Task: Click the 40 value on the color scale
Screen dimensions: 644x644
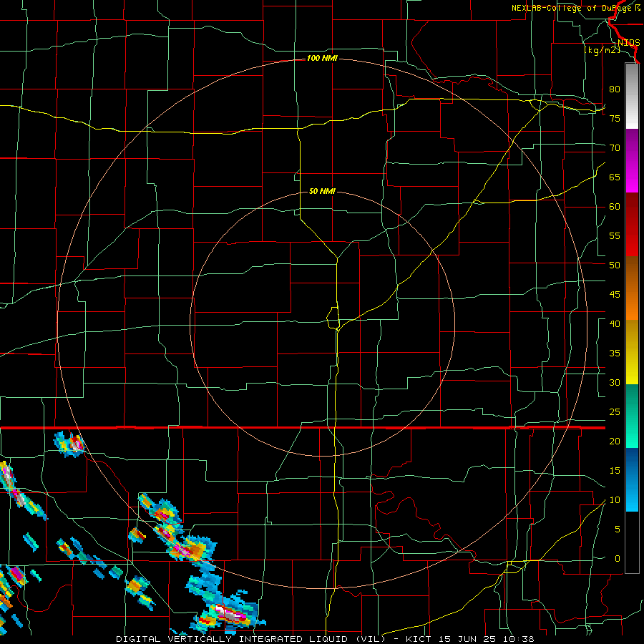Action: tap(615, 323)
